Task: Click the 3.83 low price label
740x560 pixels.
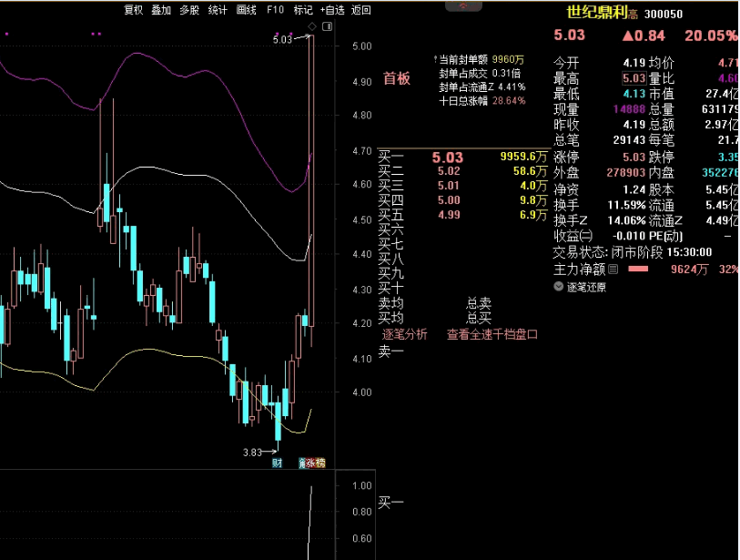Action: 252,453
